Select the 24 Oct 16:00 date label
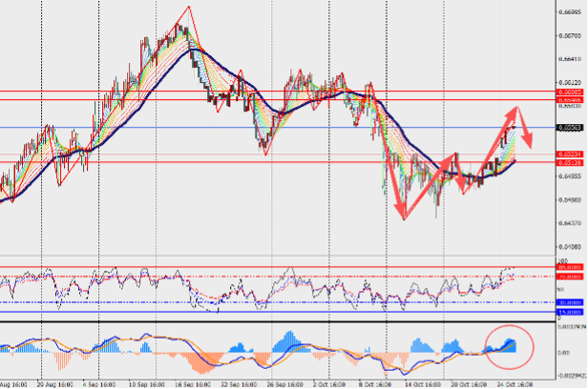The image size is (588, 389). pyautogui.click(x=514, y=383)
